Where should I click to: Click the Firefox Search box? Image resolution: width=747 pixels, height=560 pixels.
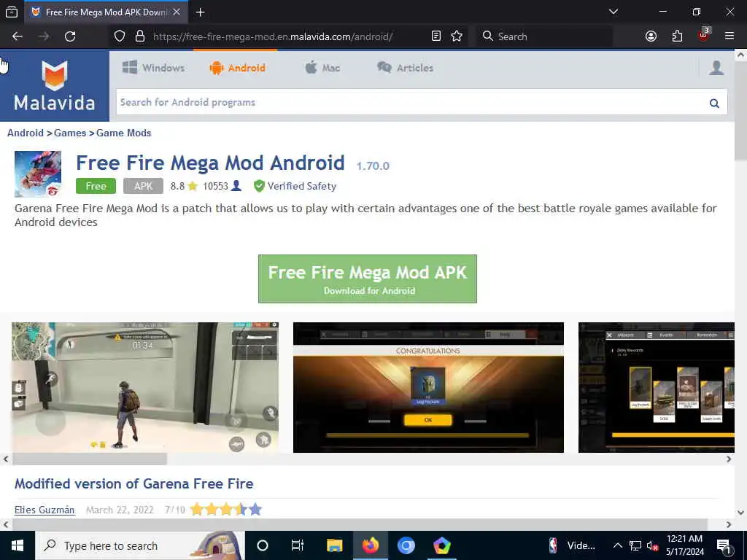click(x=543, y=36)
